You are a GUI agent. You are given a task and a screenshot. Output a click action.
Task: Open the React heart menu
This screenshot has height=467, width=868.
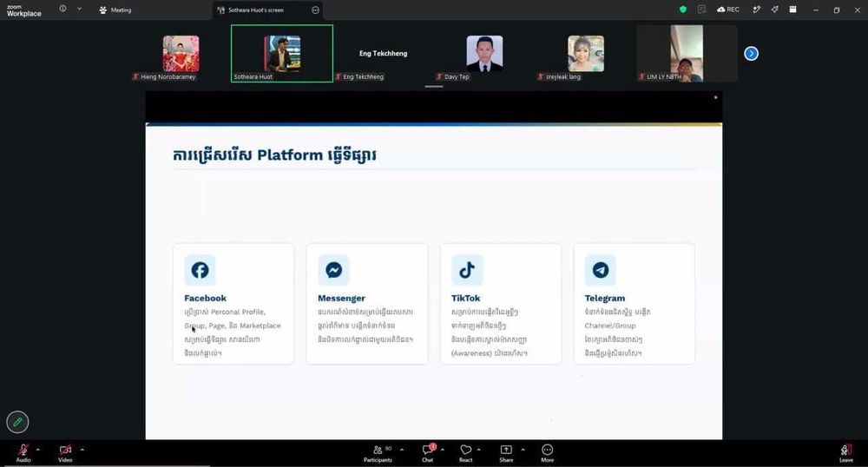(x=466, y=453)
